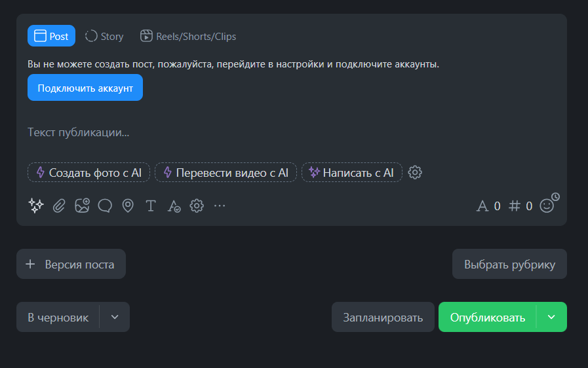Open Выбрать рубрику selector

[509, 265]
